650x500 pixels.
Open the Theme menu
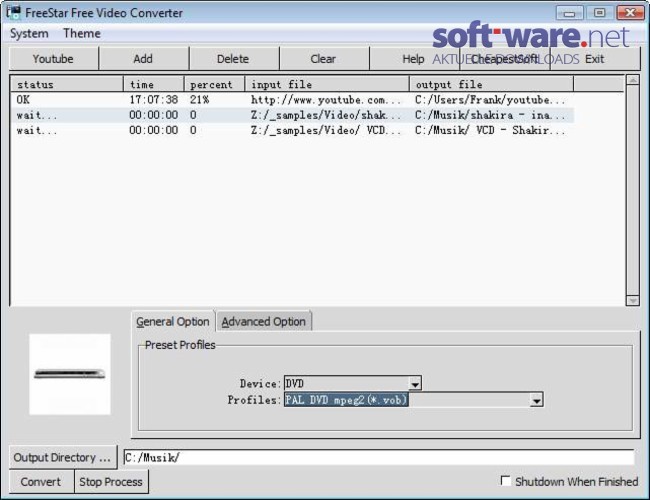pos(82,34)
